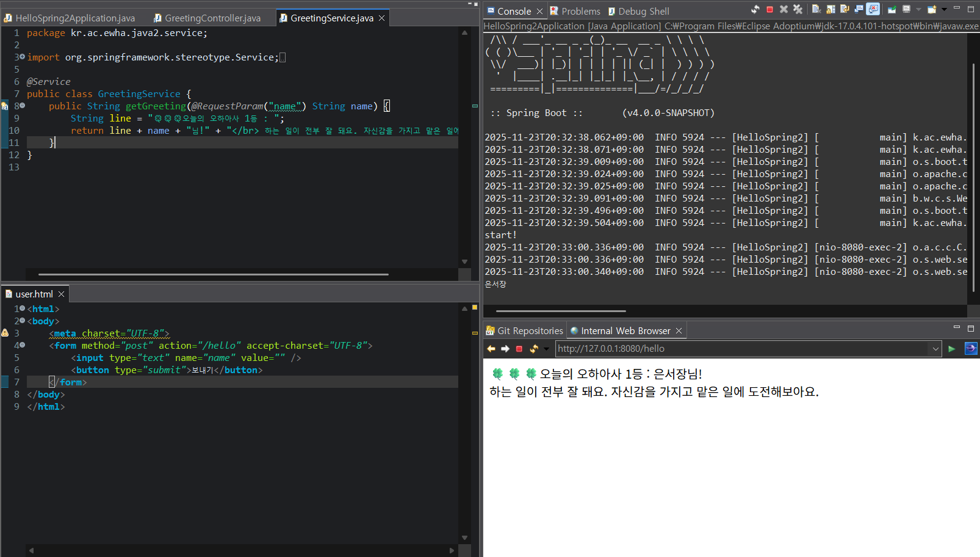Toggle Word Wrap in Console
This screenshot has width=980, height=557.
click(845, 9)
